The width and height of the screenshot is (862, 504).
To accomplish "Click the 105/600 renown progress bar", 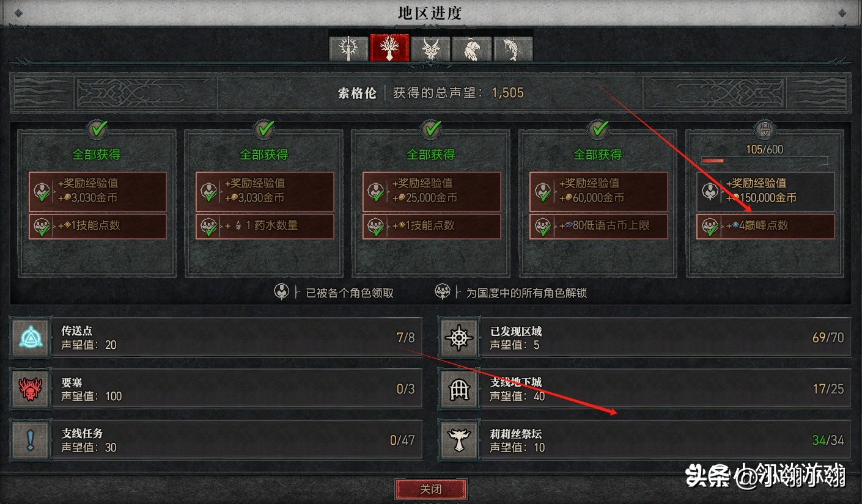I will coord(765,161).
